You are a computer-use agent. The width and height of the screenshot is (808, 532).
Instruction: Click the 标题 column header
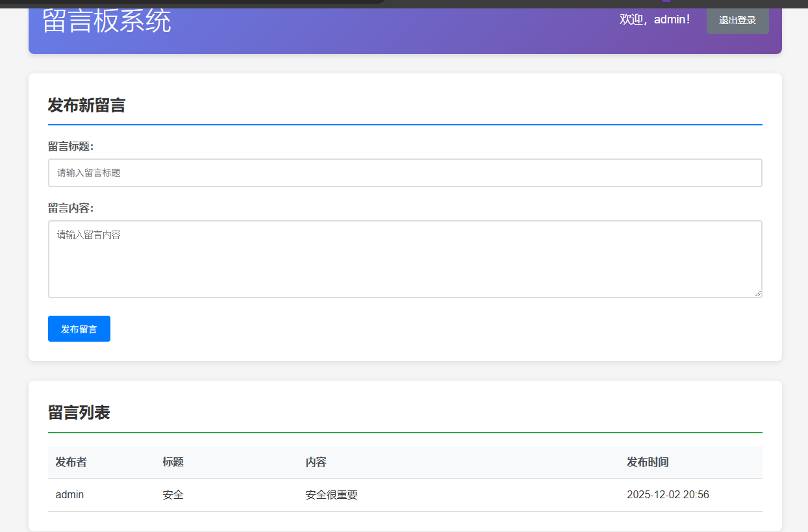tap(173, 462)
